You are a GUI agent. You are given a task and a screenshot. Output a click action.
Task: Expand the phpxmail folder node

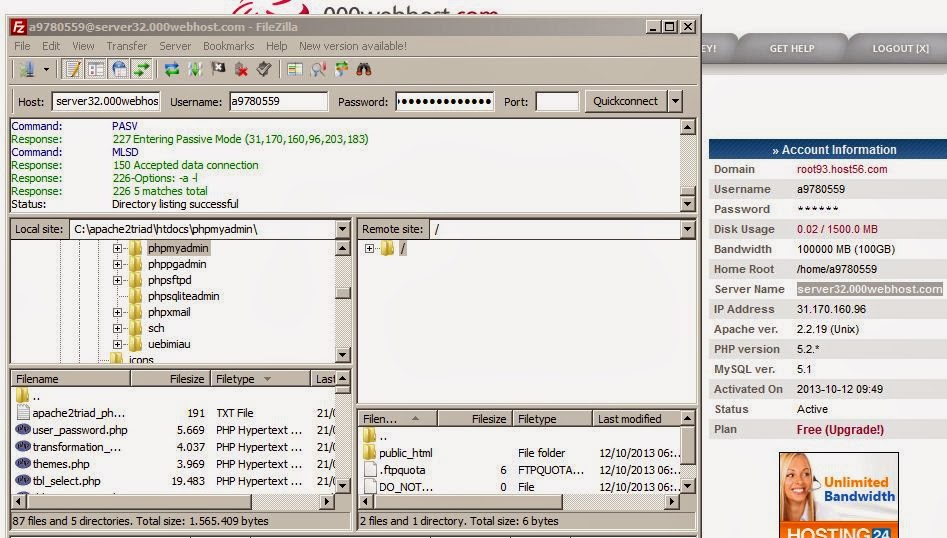coord(118,312)
